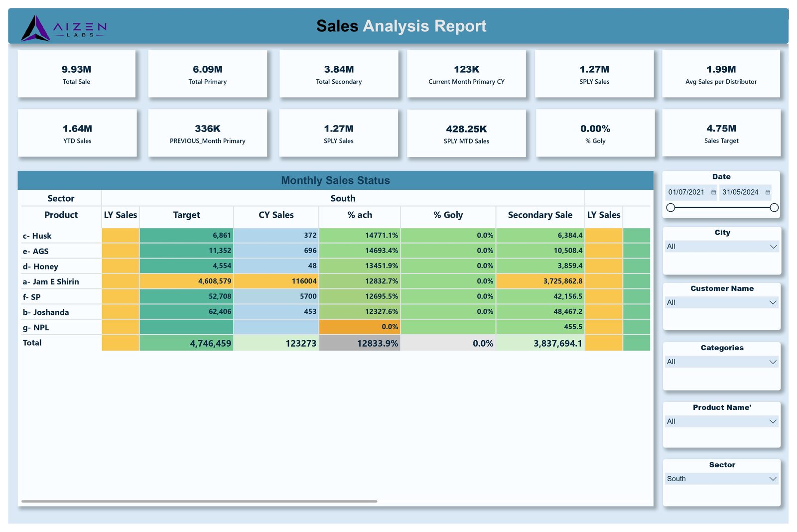797x532 pixels.
Task: Grab the right date slider handle
Action: (774, 208)
